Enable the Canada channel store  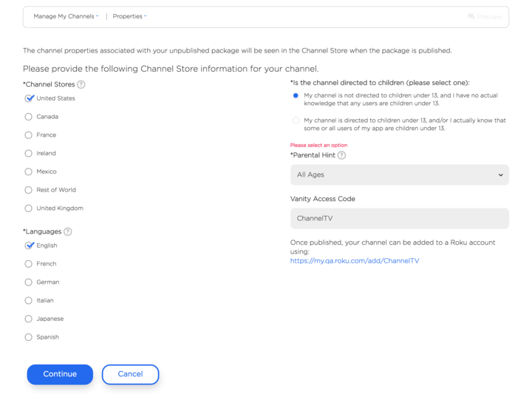[29, 117]
